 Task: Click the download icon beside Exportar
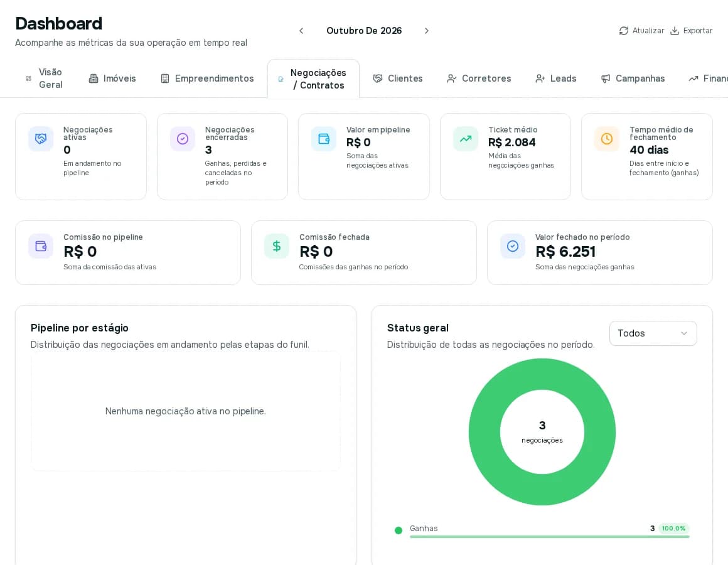point(675,31)
